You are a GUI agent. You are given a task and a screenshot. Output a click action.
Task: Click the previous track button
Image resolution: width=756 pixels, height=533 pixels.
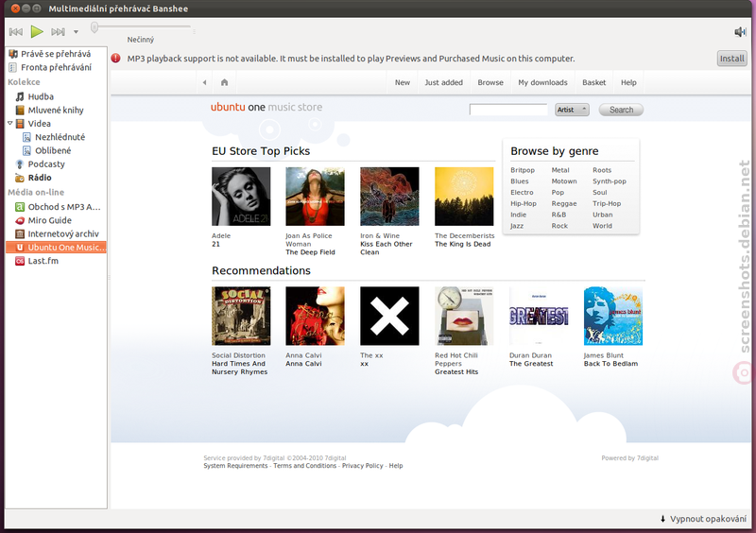coord(16,32)
